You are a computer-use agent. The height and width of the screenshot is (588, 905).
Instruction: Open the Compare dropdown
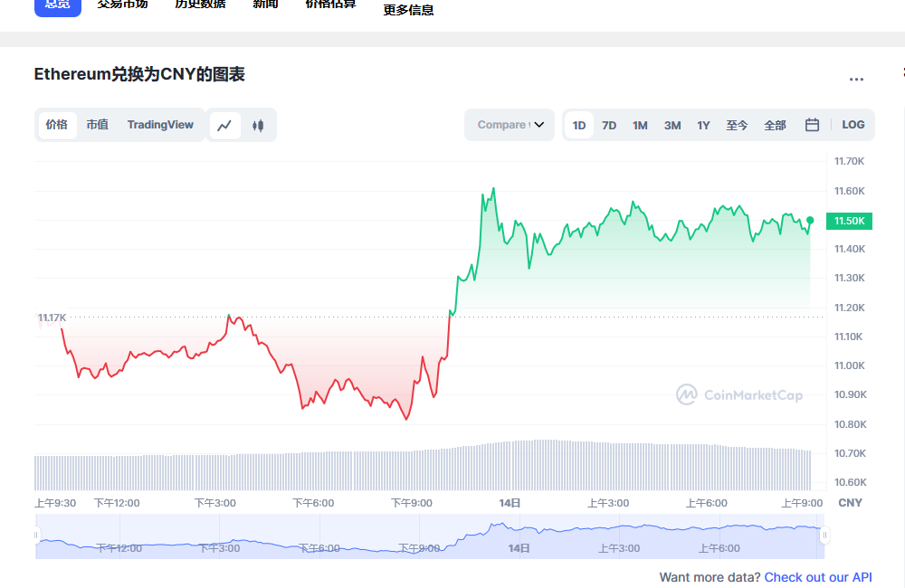click(x=509, y=125)
